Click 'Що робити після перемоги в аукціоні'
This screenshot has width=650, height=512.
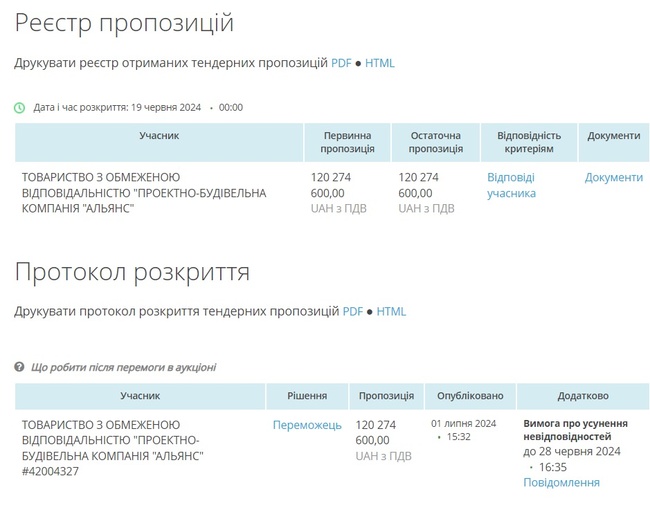[124, 367]
